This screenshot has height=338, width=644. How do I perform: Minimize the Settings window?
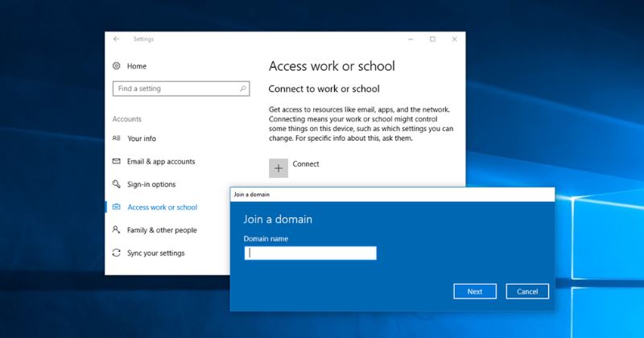411,39
